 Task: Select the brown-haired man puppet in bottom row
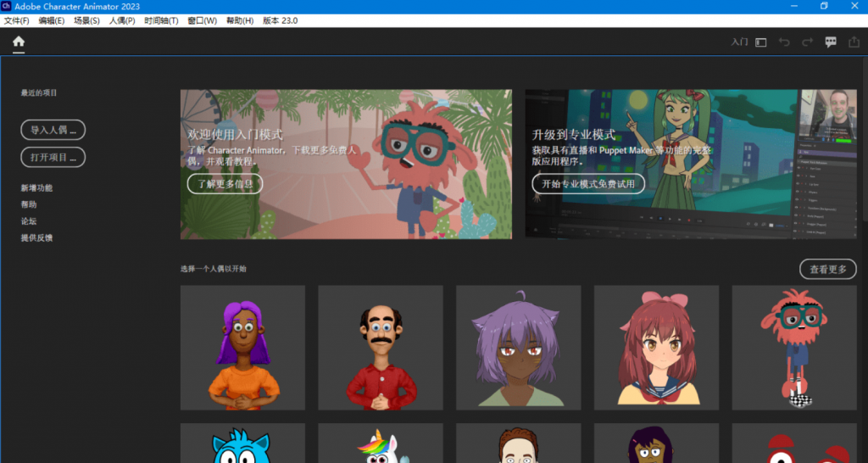(518, 443)
